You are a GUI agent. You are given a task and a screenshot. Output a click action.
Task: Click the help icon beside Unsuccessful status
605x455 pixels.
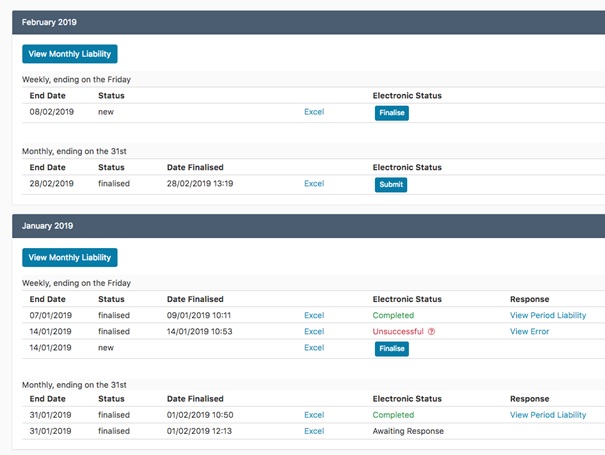coord(432,332)
